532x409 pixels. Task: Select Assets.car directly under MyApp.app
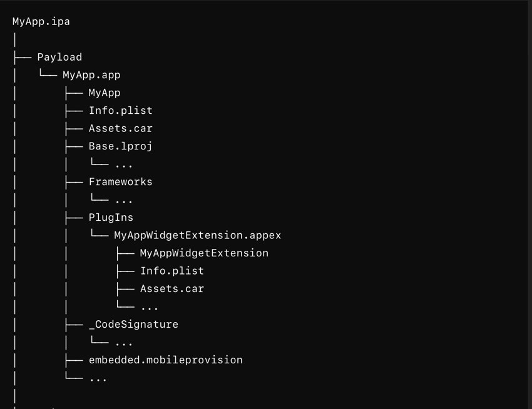pyautogui.click(x=120, y=128)
